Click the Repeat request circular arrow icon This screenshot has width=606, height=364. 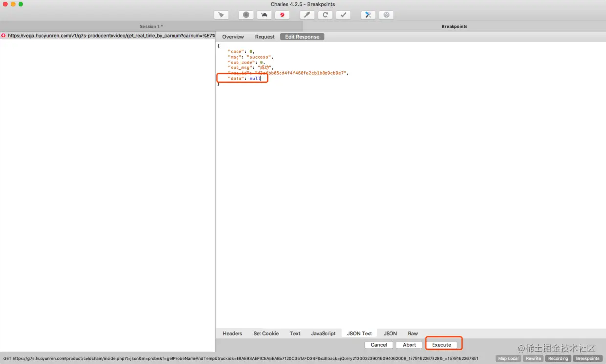325,15
